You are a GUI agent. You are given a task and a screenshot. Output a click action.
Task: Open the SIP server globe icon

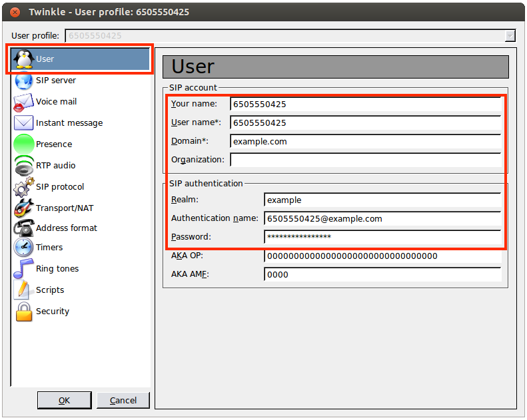point(24,81)
